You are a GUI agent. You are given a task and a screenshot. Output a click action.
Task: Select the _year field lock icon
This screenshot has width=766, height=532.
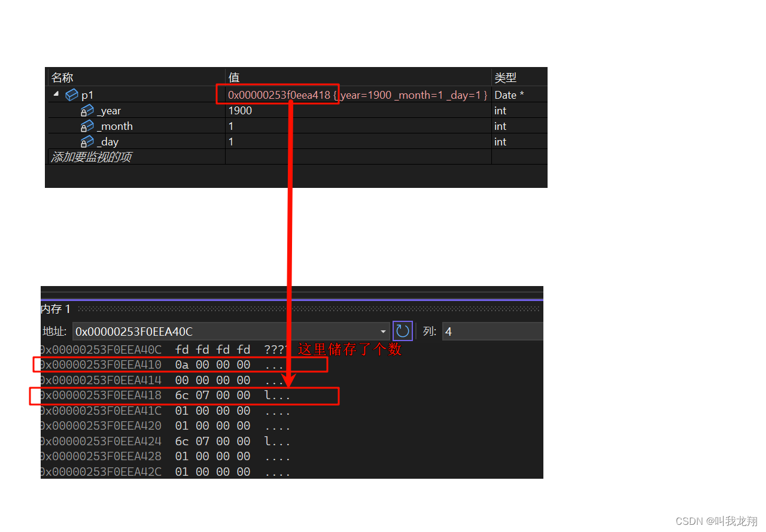tap(87, 111)
